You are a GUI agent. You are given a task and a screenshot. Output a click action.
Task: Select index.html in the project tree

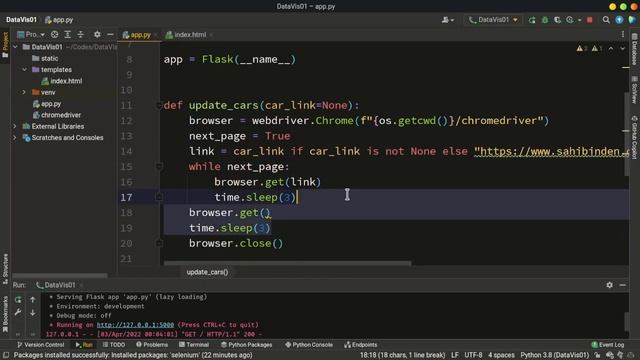(62, 81)
